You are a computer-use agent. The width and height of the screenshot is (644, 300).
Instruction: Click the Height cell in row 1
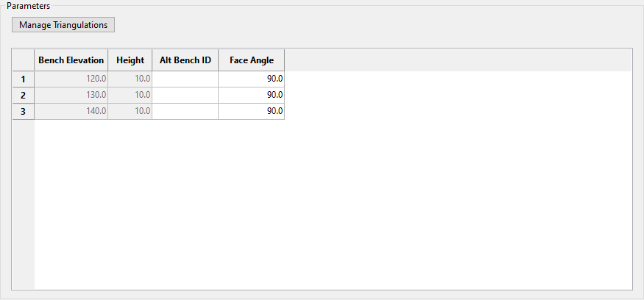130,79
